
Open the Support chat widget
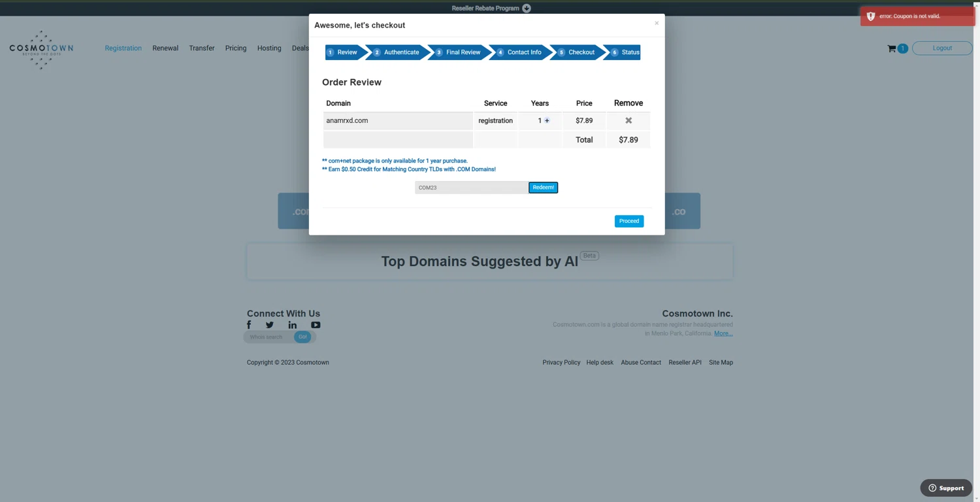tap(946, 488)
